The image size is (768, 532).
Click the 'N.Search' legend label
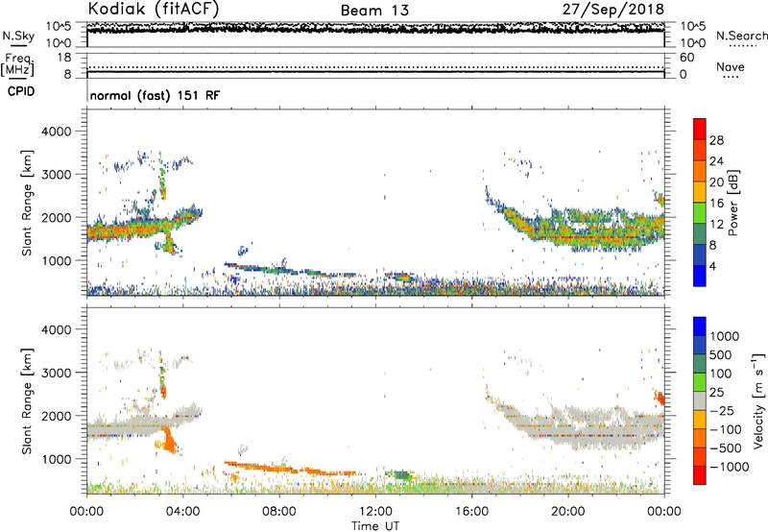741,36
